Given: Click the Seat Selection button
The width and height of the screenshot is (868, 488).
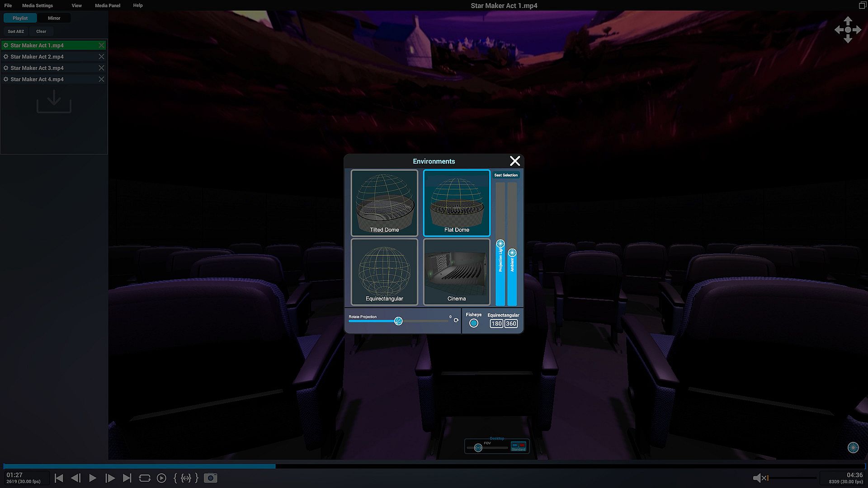Looking at the screenshot, I should tap(506, 175).
